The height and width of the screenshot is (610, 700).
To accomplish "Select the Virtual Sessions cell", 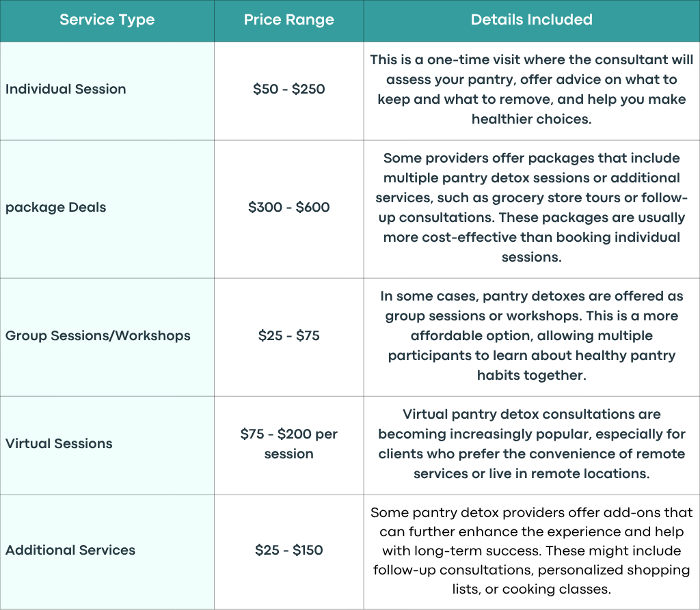I will tap(107, 445).
